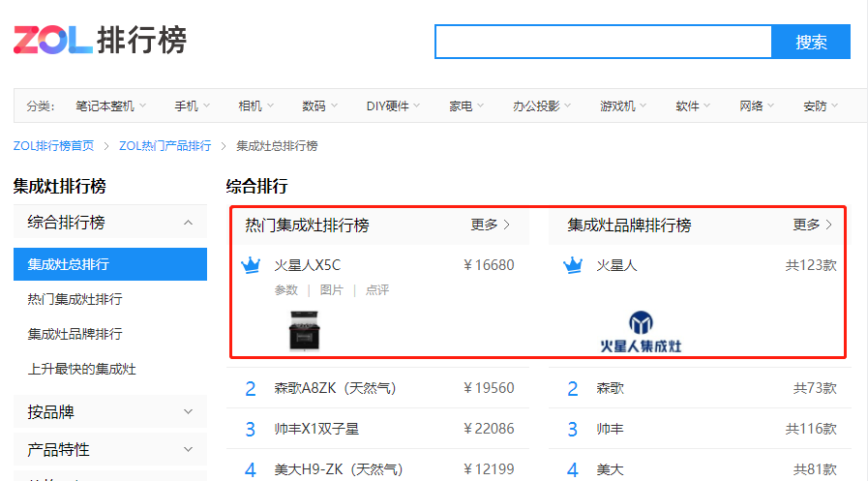Click the ¥12199 price text
Image resolution: width=868 pixels, height=481 pixels.
(489, 469)
